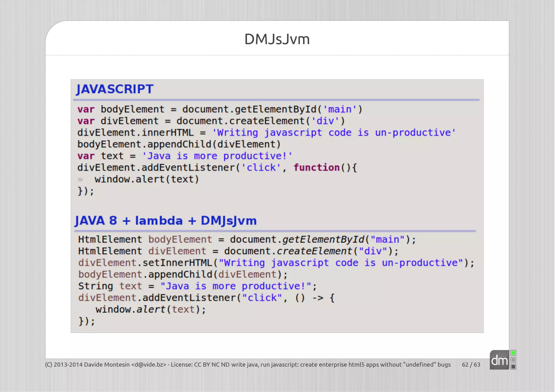Click the JAVASCRIPT heading
This screenshot has width=555, height=392.
115,89
